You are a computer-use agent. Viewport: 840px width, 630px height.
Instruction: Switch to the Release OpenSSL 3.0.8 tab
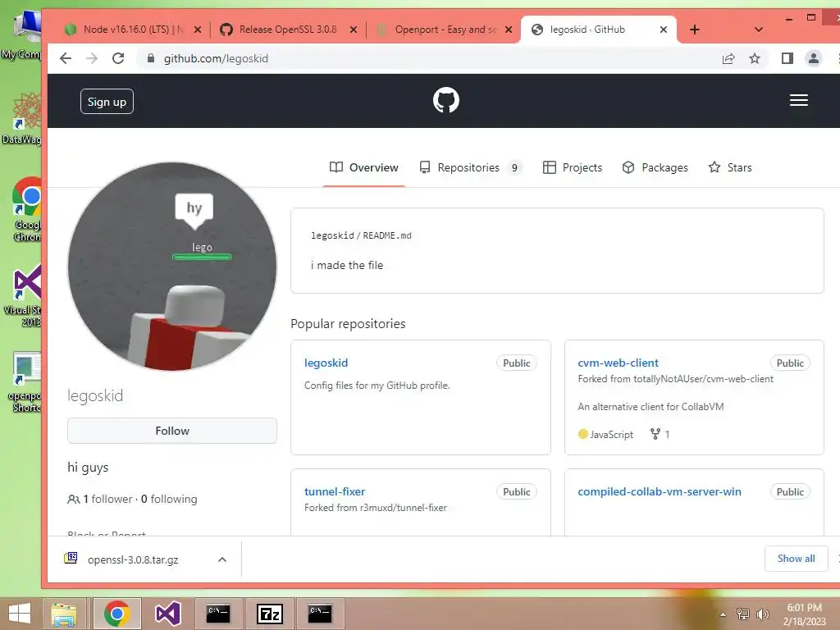[284, 30]
